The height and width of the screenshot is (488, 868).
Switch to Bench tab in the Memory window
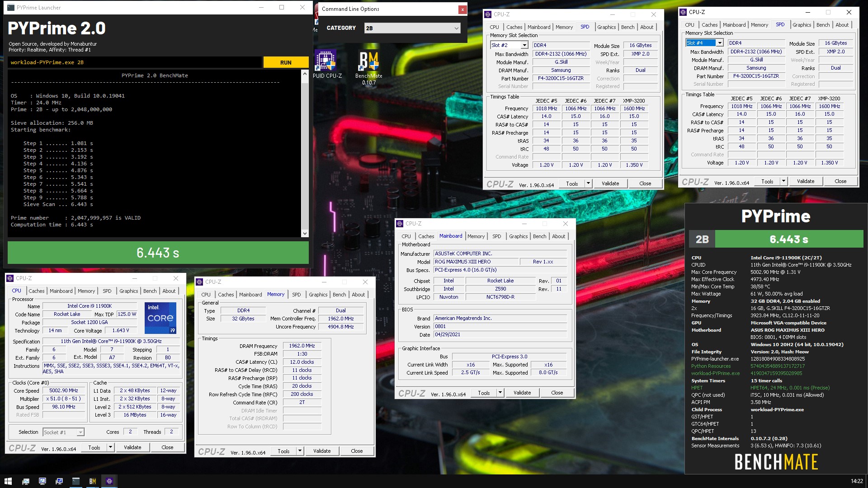click(339, 295)
